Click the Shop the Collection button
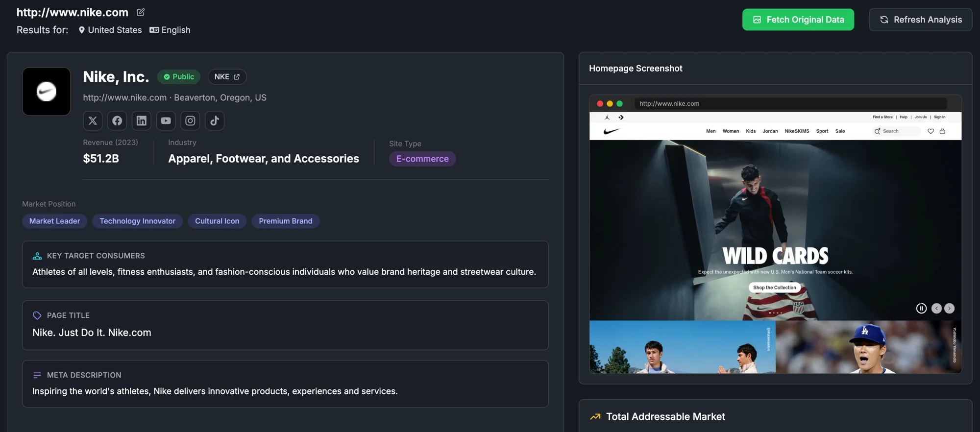This screenshot has width=980, height=432. pos(775,288)
